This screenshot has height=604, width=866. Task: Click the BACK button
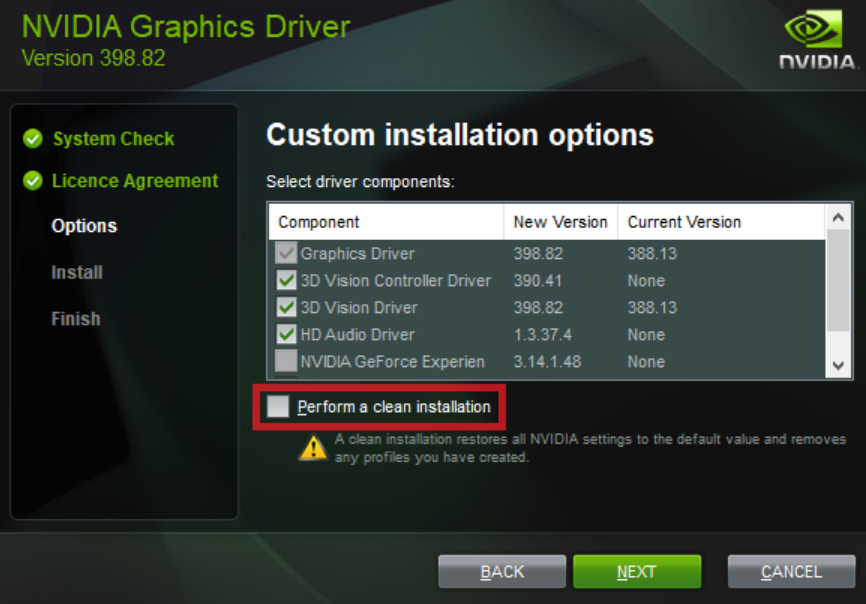pyautogui.click(x=502, y=571)
